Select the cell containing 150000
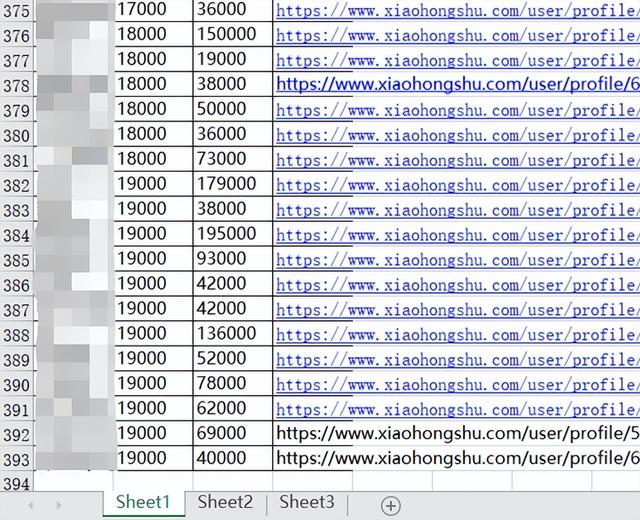Viewport: 640px width, 520px height. pyautogui.click(x=226, y=35)
